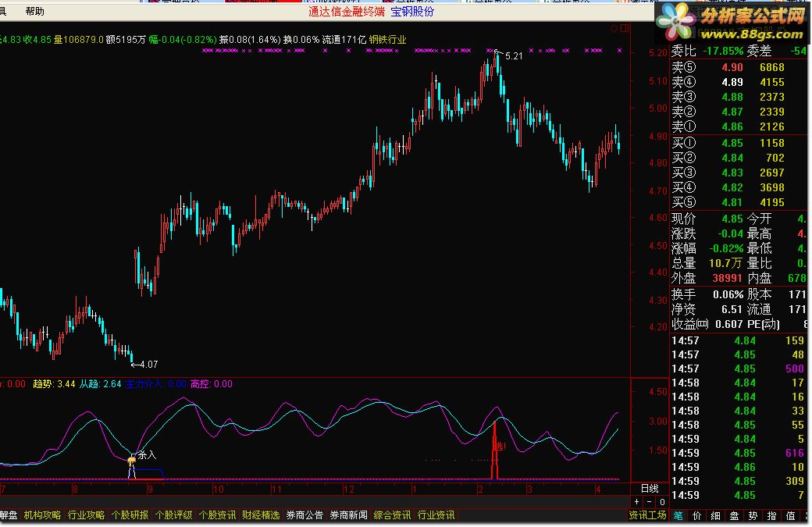Click the 买② 4.84 order row
This screenshot has height=527, width=812.
[739, 158]
